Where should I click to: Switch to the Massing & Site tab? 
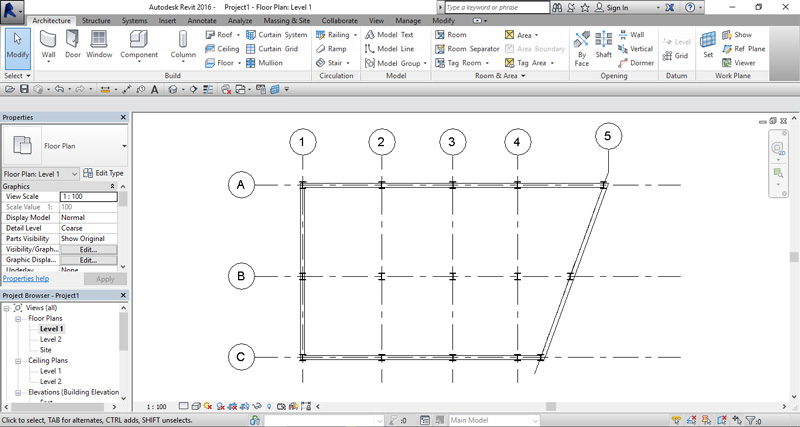click(x=287, y=21)
